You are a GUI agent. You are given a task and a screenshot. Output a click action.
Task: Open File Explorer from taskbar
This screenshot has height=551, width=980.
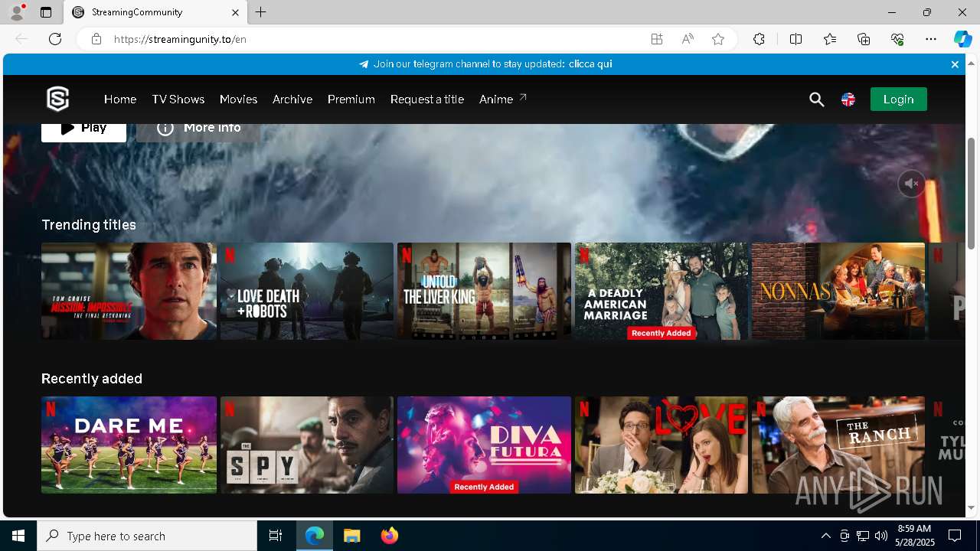click(351, 536)
